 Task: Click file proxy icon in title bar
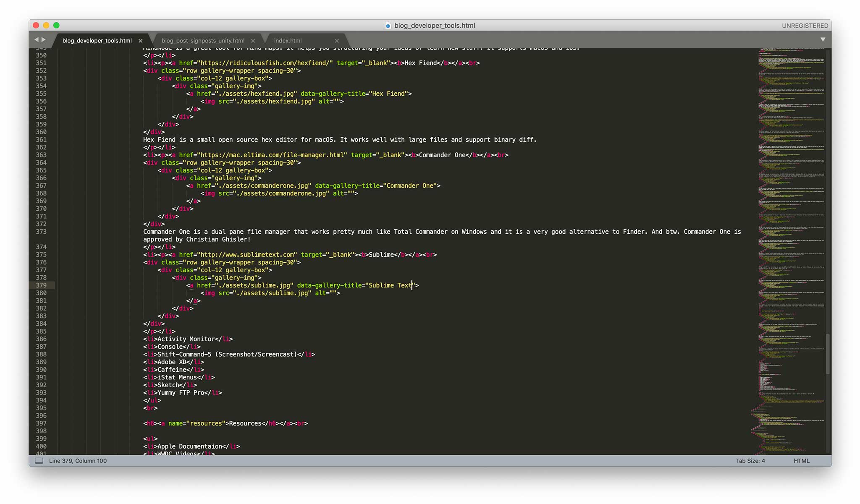point(388,26)
